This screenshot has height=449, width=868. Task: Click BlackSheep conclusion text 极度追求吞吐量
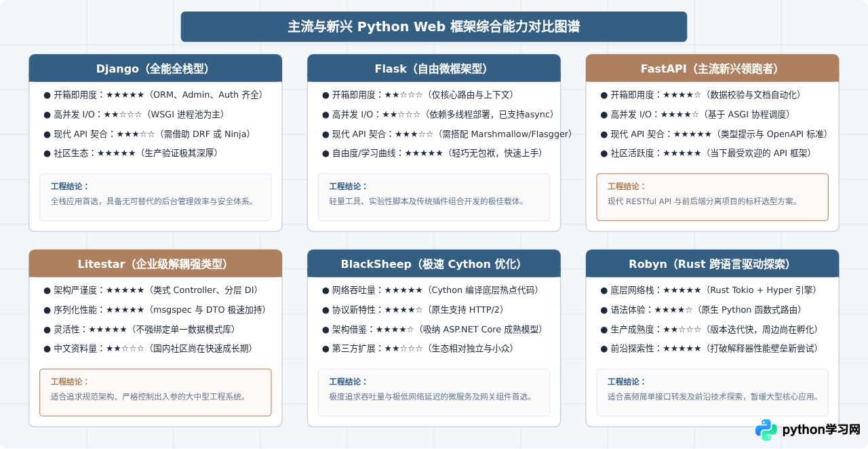(431, 397)
